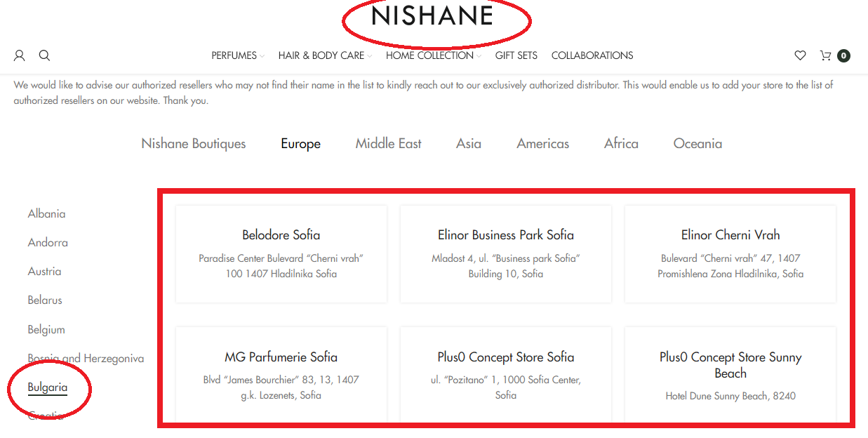Open the wishlist heart icon

coord(800,55)
